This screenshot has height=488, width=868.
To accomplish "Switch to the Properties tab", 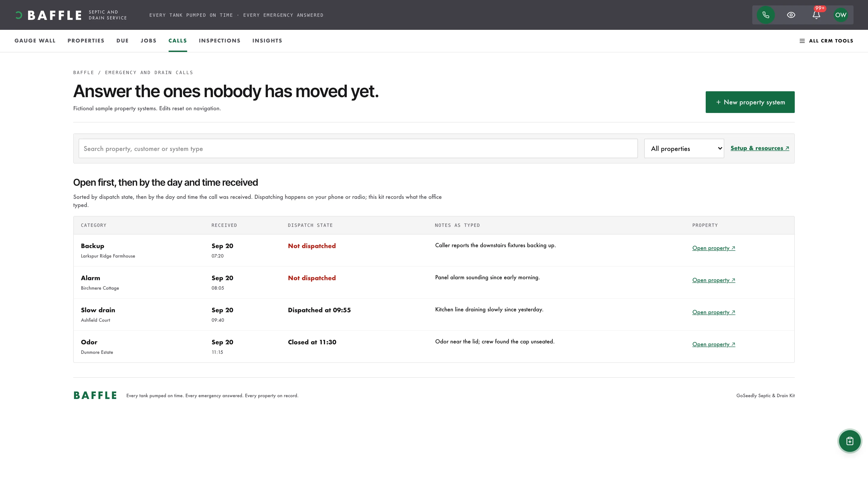I will pyautogui.click(x=86, y=41).
